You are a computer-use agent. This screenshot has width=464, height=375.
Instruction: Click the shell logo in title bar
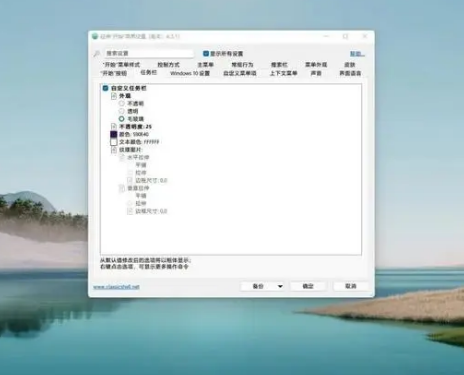point(95,36)
